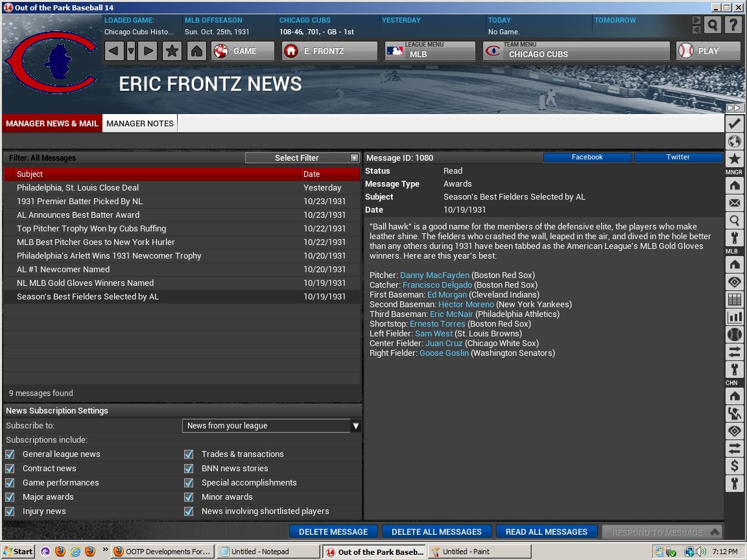This screenshot has height=560, width=747.
Task: Open the Select Filter dropdown
Action: pyautogui.click(x=302, y=158)
